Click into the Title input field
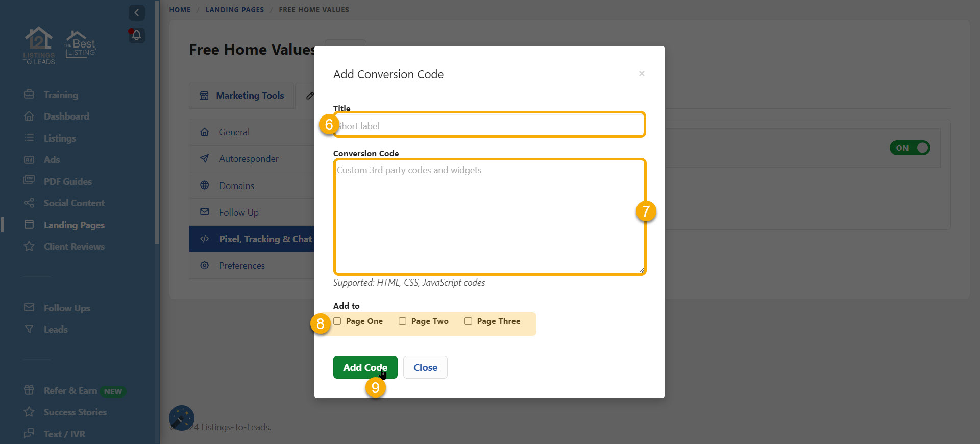Viewport: 980px width, 444px height. click(x=489, y=126)
